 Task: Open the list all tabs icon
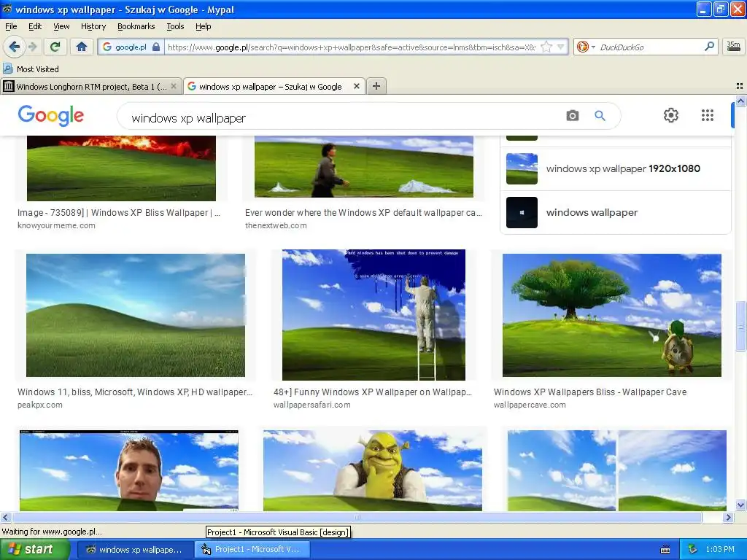click(x=740, y=86)
